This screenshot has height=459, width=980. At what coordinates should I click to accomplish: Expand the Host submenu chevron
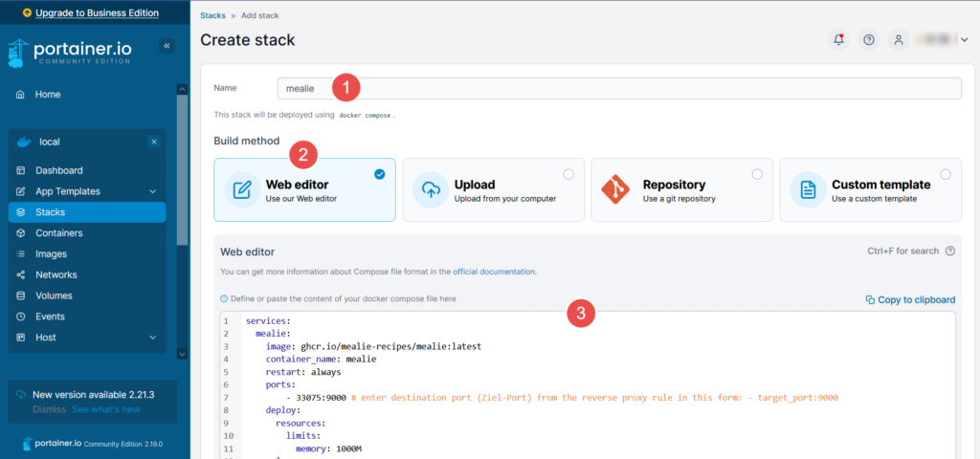click(x=153, y=338)
